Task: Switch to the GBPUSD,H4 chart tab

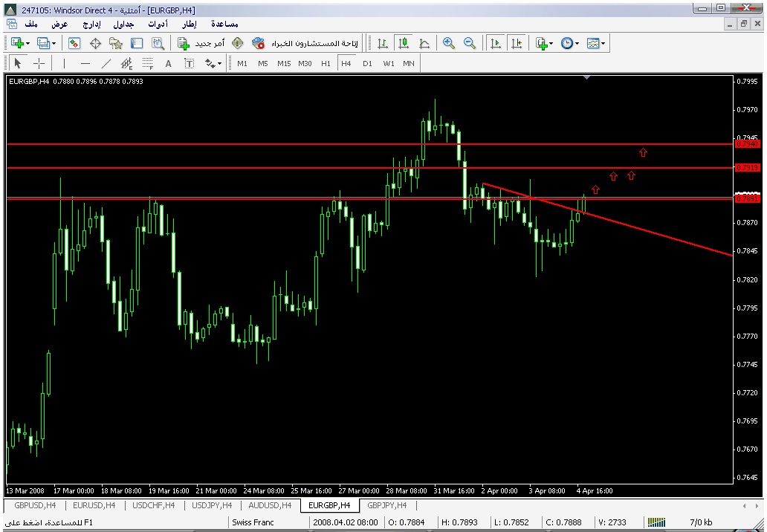Action: [35, 505]
